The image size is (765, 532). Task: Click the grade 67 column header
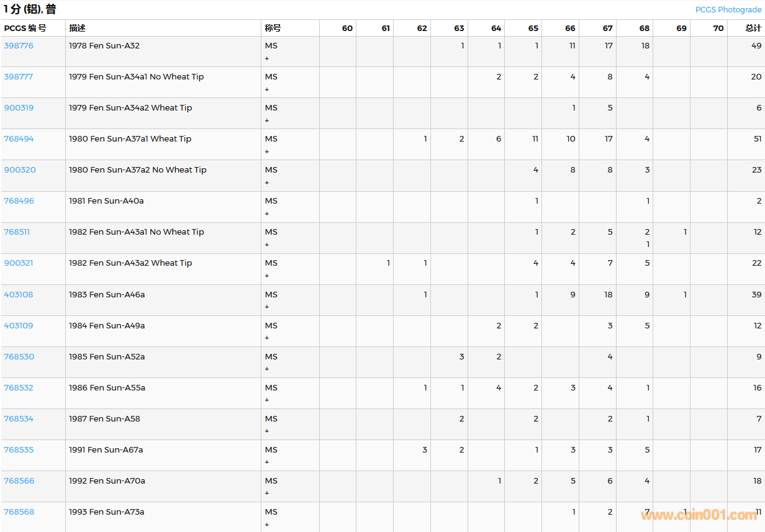tap(607, 29)
